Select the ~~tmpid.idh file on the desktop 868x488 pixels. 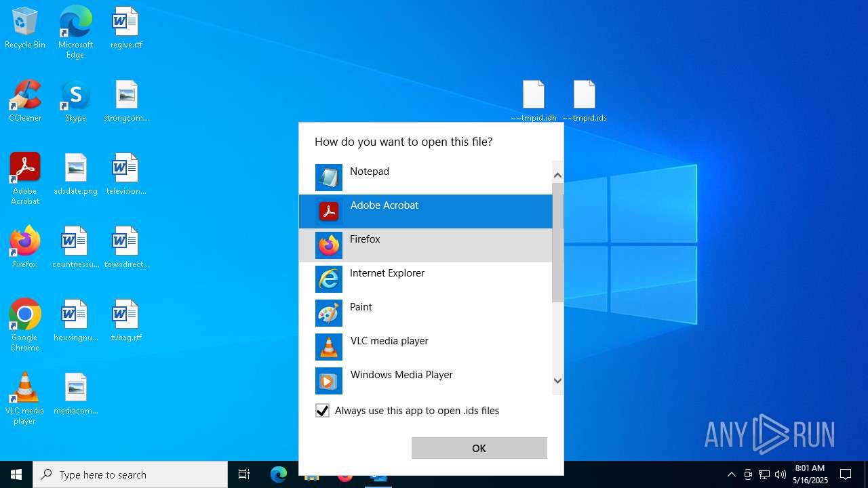pyautogui.click(x=534, y=102)
